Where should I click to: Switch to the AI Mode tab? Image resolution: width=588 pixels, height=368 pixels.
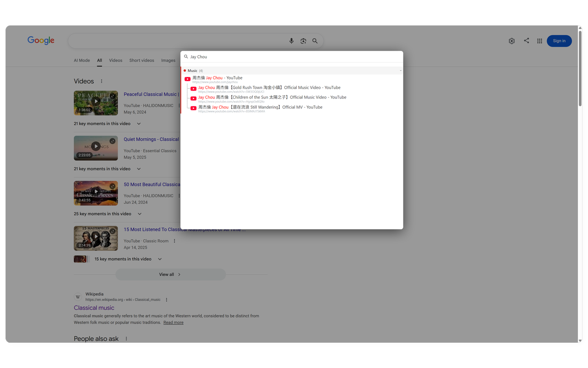(x=82, y=60)
